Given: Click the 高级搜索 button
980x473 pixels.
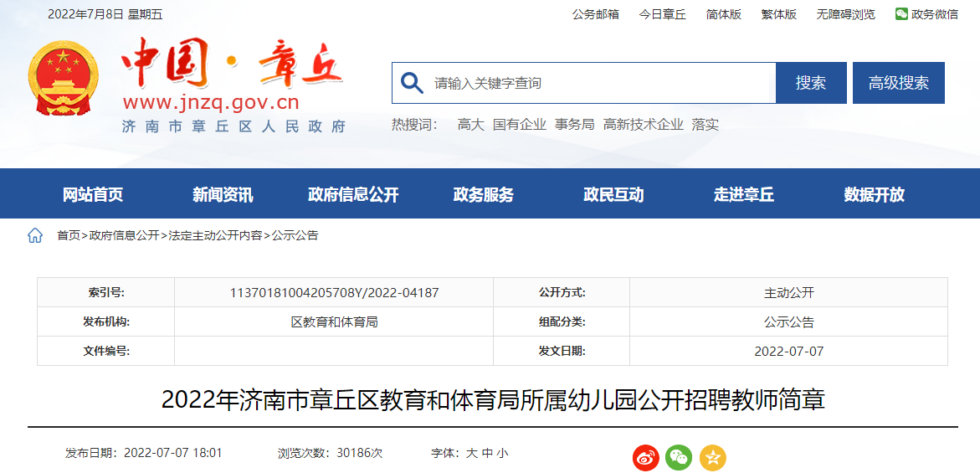Looking at the screenshot, I should [x=899, y=83].
